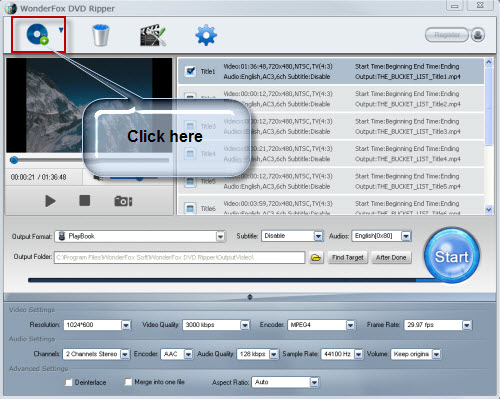Enable Merge into one file checkbox
Screen dimensions: 500x399
click(x=128, y=382)
